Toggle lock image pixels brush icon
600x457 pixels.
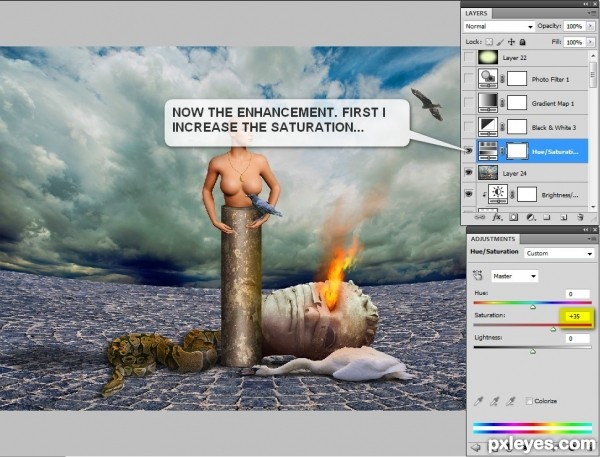[500, 42]
